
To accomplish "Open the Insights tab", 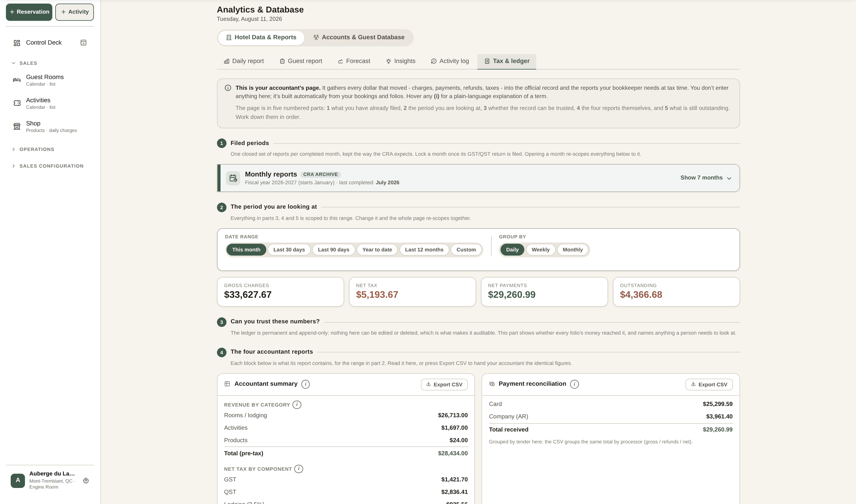I will pyautogui.click(x=400, y=61).
